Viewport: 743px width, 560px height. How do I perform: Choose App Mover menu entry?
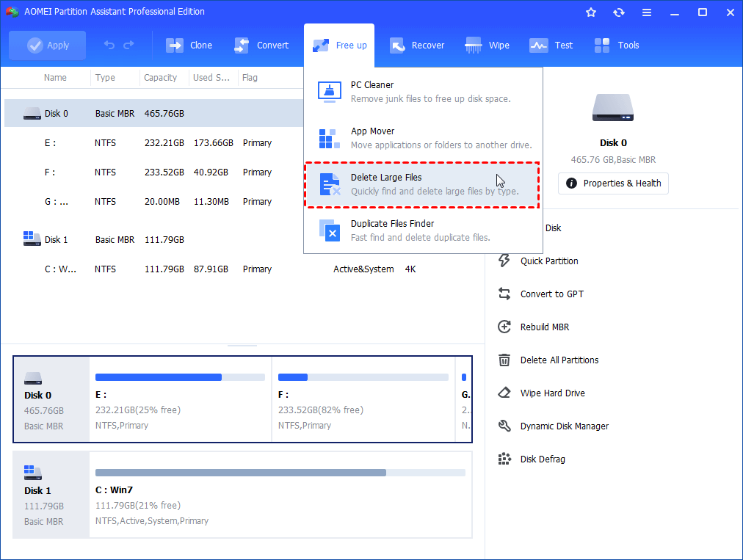point(423,138)
